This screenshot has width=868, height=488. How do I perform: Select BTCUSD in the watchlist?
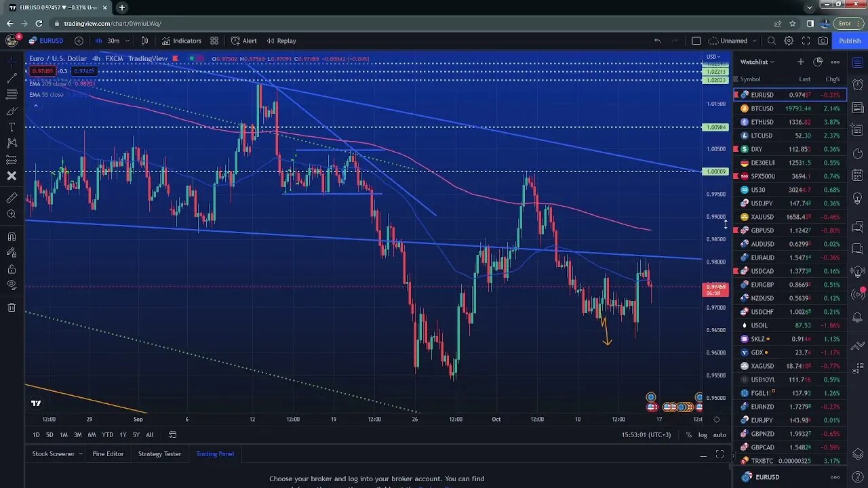pyautogui.click(x=790, y=108)
